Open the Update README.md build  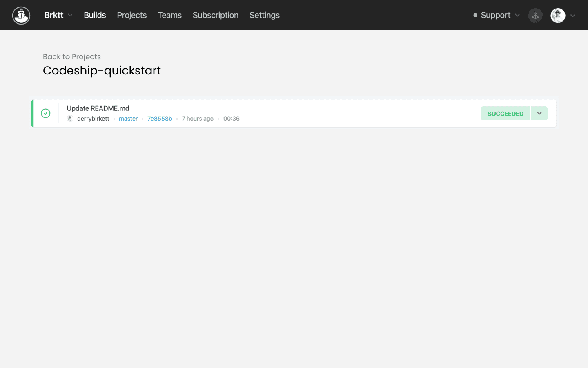[x=98, y=108]
